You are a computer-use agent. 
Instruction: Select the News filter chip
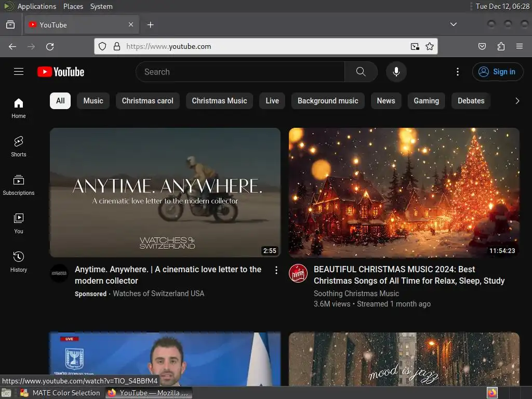[x=386, y=101]
